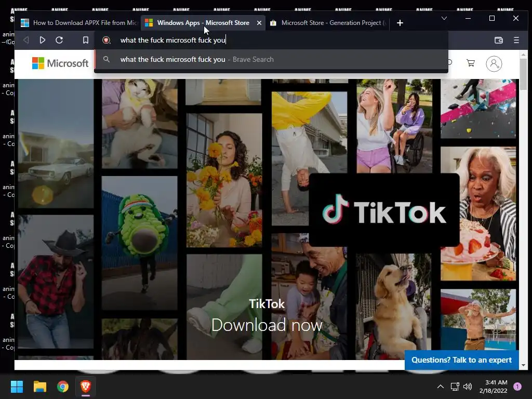The height and width of the screenshot is (399, 532).
Task: Click the Microsoft logo on the page
Action: coord(60,63)
